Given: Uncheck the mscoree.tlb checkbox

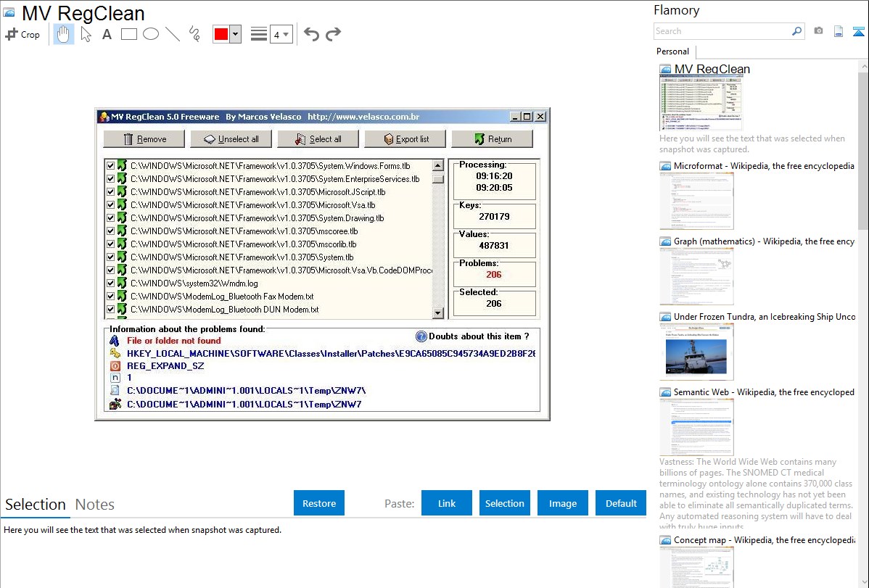Looking at the screenshot, I should (x=111, y=231).
